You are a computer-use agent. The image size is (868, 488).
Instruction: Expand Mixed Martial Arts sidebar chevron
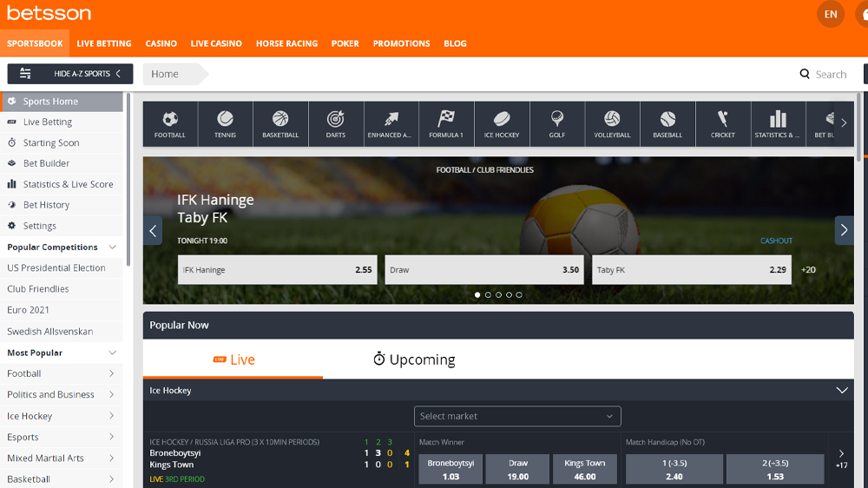click(x=112, y=458)
